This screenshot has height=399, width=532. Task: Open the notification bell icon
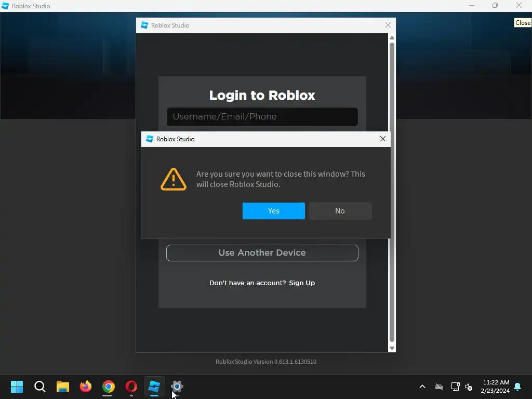click(x=518, y=387)
